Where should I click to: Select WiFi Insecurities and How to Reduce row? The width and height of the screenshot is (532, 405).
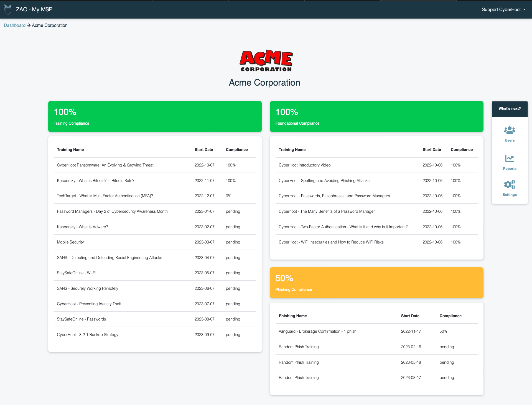tap(376, 242)
